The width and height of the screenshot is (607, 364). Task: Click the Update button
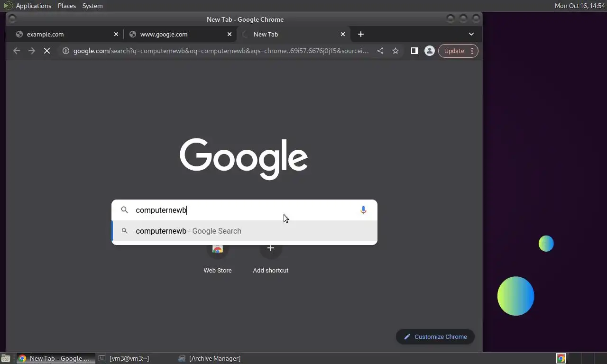pyautogui.click(x=454, y=51)
